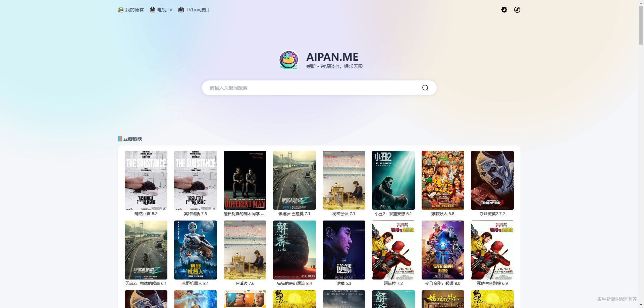Image resolution: width=644 pixels, height=308 pixels.
Task: Open 夺命微笑2 7.2 poster
Action: pyautogui.click(x=492, y=180)
